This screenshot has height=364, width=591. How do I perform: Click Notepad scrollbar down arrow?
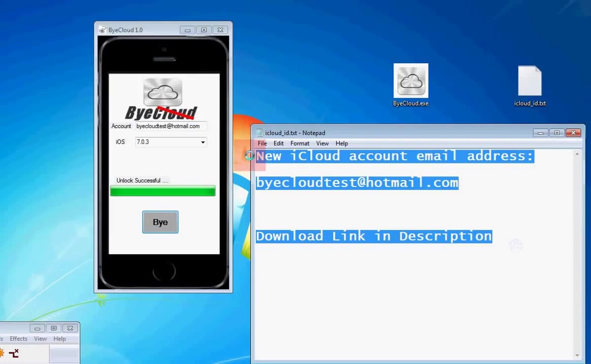pyautogui.click(x=577, y=355)
